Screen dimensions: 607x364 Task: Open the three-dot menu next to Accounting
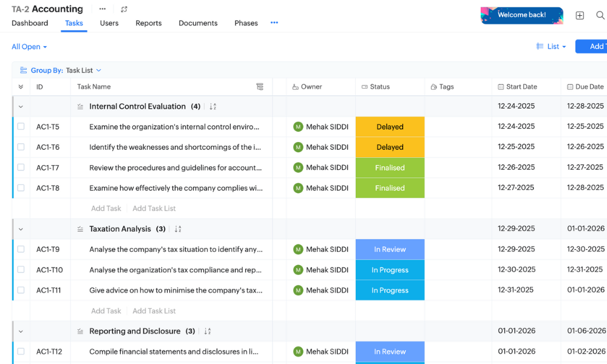tap(102, 9)
